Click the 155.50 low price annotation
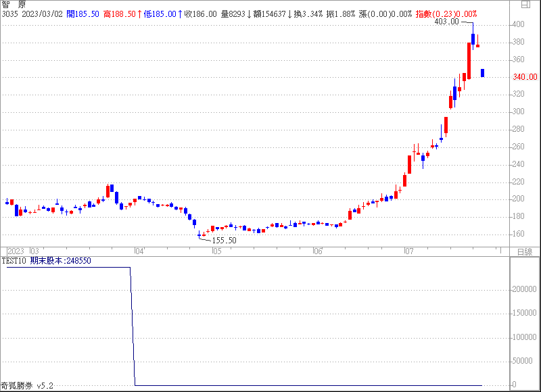The image size is (541, 392). (225, 241)
